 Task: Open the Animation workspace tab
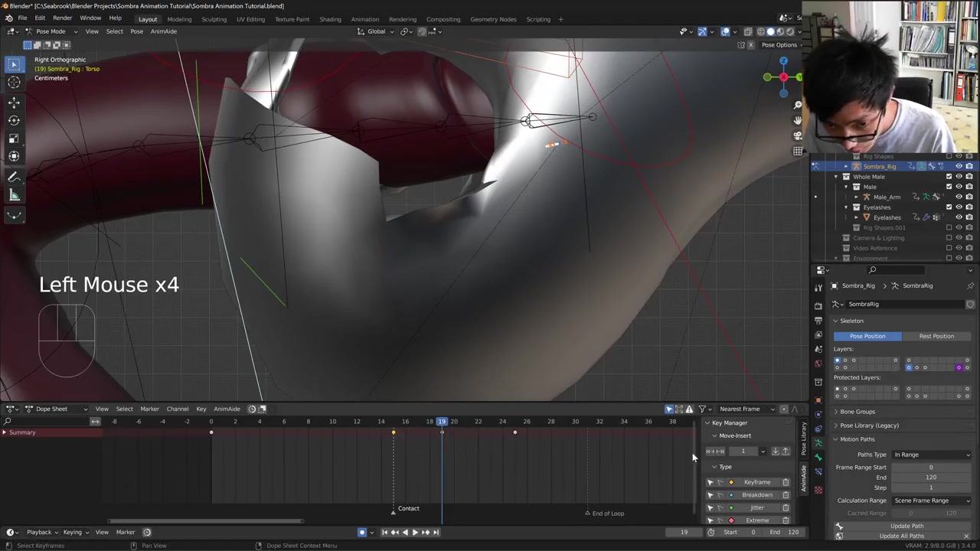(x=364, y=19)
